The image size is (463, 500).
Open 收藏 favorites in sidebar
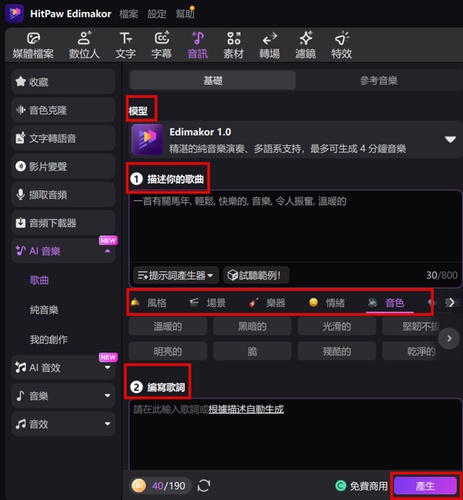coord(63,82)
